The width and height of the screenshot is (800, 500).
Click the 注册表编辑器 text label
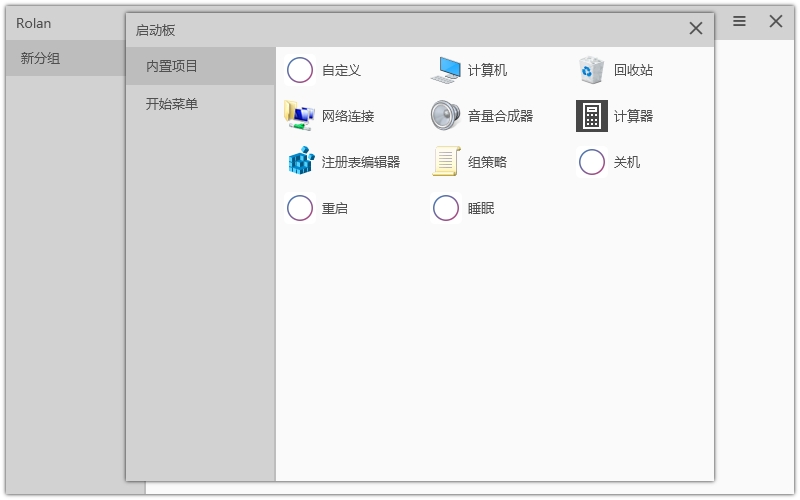(361, 162)
